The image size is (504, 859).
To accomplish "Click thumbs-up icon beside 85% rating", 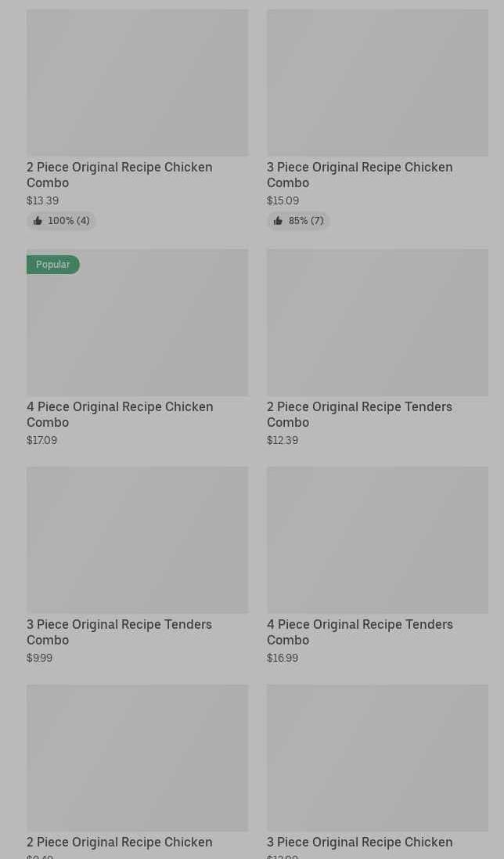I will [278, 221].
